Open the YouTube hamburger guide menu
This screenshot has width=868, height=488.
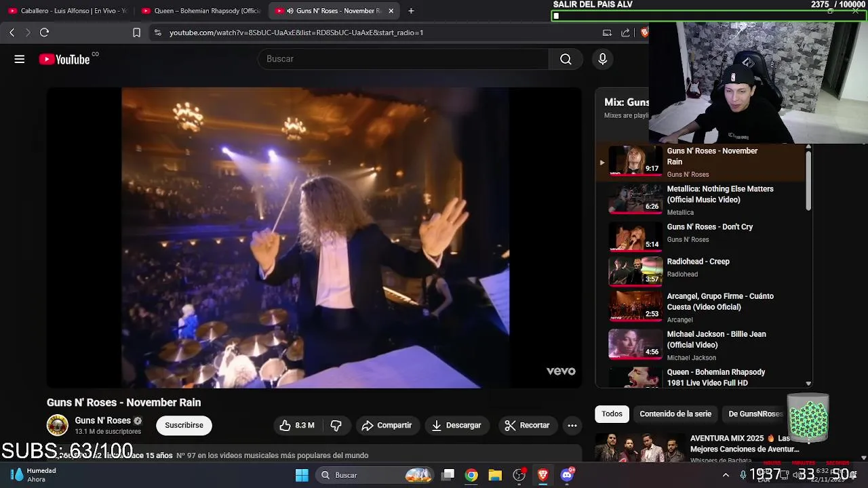point(20,59)
